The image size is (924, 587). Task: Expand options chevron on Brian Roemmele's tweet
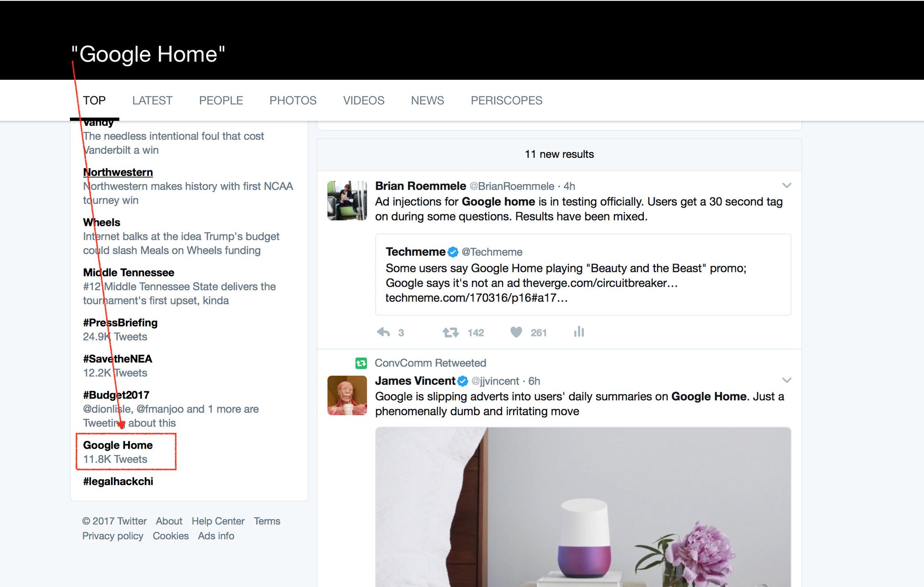(x=786, y=185)
